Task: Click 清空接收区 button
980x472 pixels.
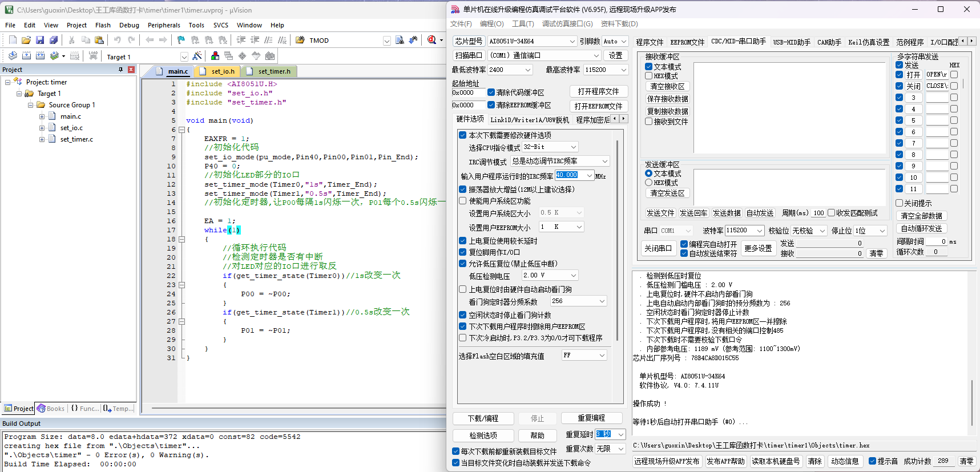Action: click(x=667, y=86)
